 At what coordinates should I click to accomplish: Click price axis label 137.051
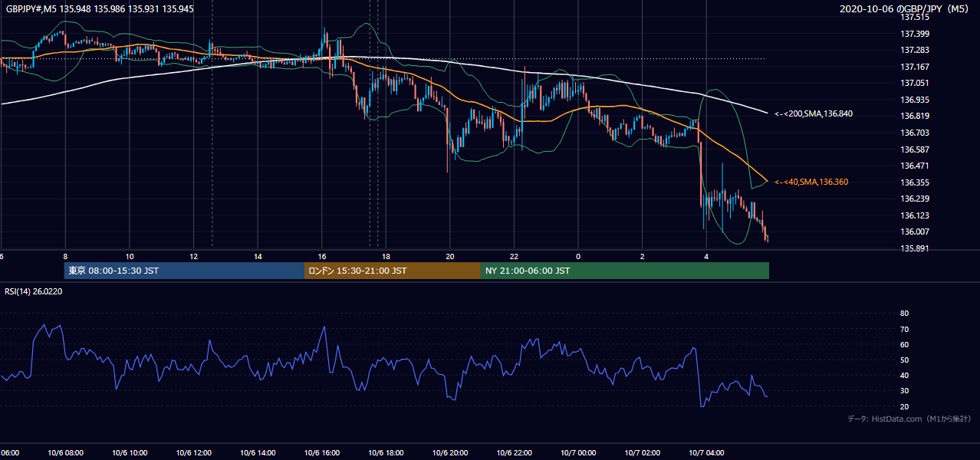(916, 83)
